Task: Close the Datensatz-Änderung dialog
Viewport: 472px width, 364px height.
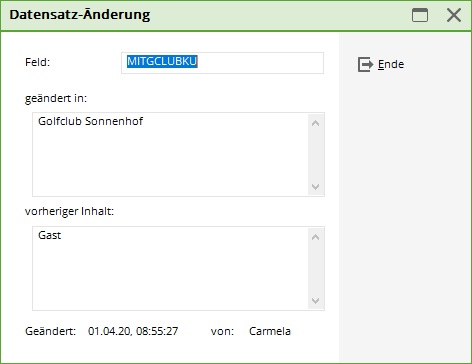Action: [x=454, y=15]
